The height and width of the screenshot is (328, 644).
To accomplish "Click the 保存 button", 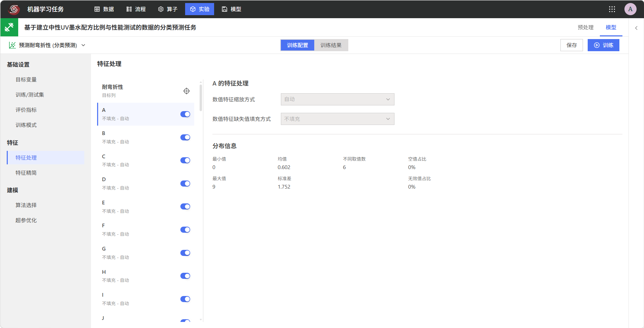I will coord(572,45).
